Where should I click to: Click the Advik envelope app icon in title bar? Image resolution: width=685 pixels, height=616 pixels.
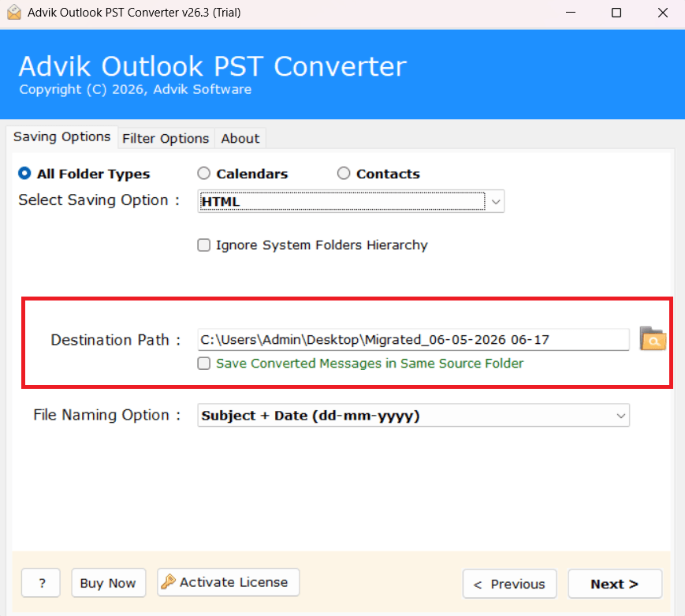point(14,13)
